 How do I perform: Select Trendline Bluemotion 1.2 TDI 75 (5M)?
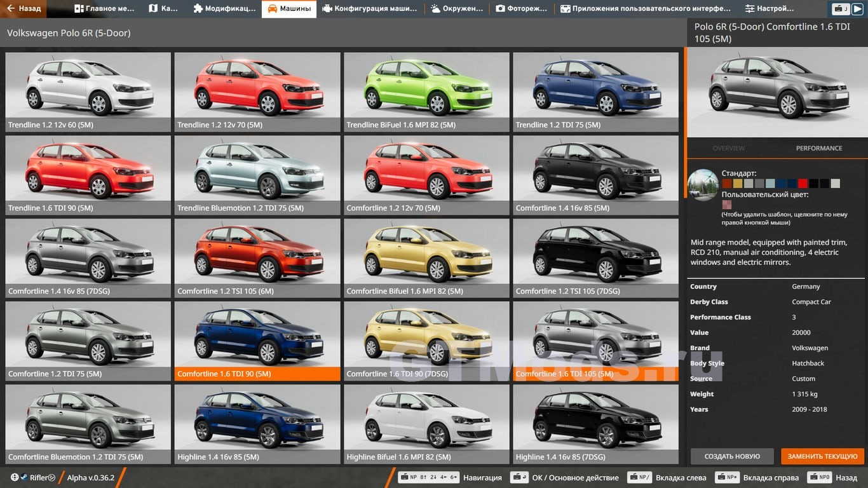257,175
